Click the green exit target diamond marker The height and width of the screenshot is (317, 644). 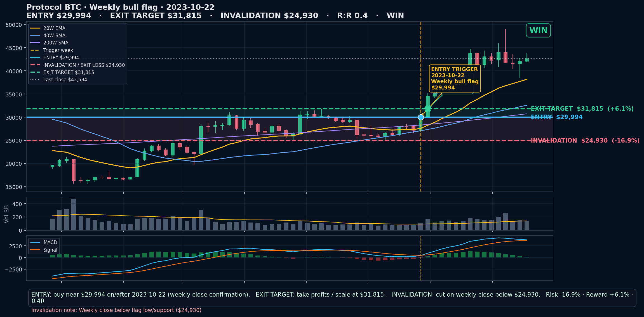click(428, 109)
